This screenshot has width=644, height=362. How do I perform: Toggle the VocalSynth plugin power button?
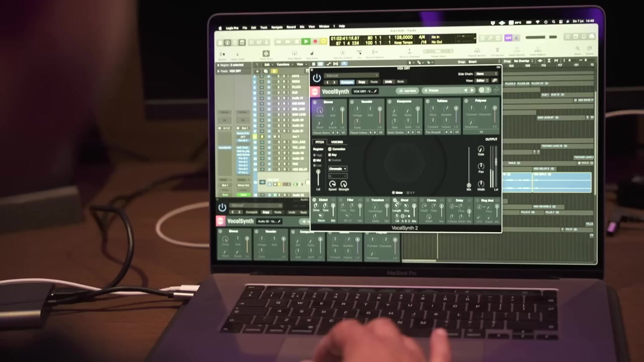point(317,78)
